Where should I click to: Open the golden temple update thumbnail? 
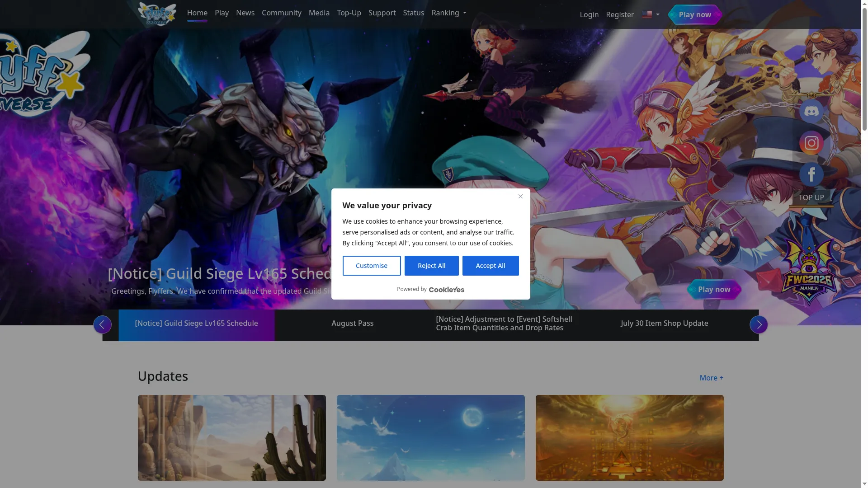(x=629, y=438)
